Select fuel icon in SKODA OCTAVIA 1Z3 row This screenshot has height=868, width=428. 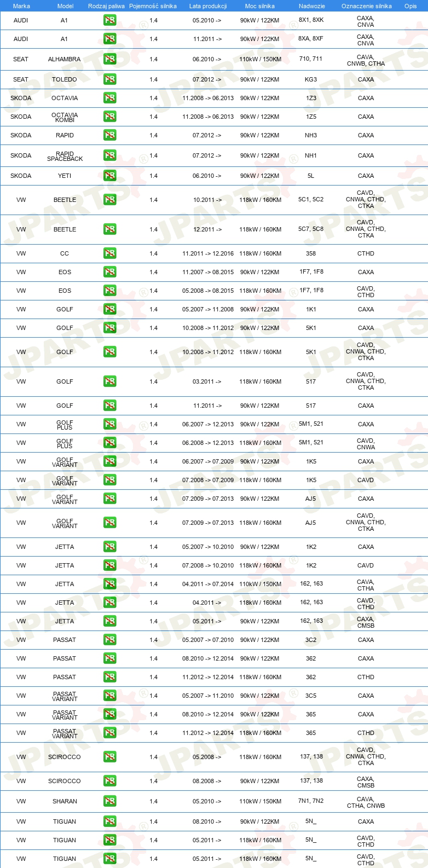109,98
